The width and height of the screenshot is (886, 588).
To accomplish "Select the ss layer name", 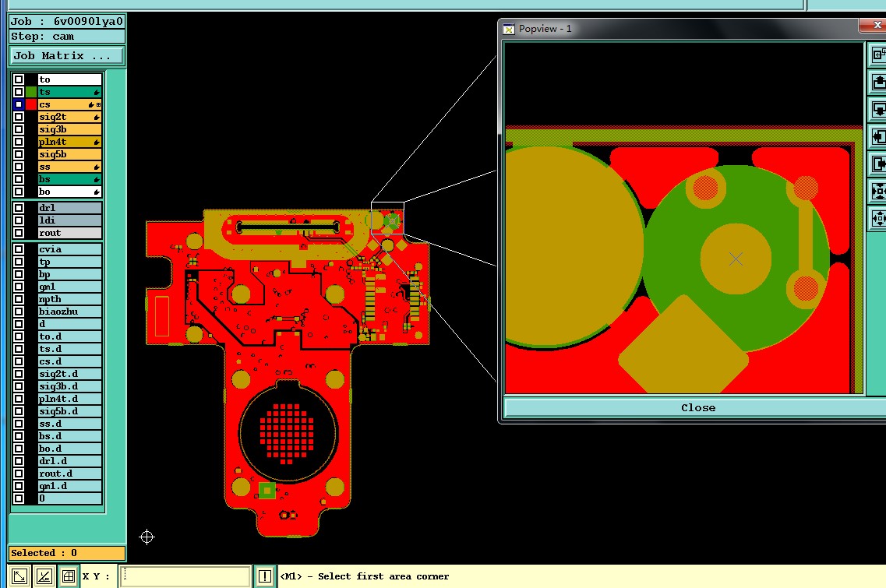I will point(70,167).
